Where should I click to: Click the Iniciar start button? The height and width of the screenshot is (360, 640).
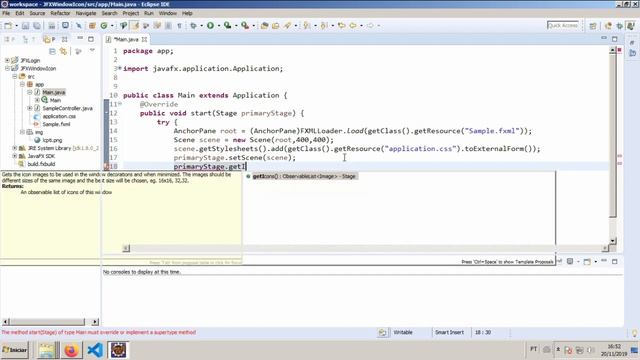[15, 350]
